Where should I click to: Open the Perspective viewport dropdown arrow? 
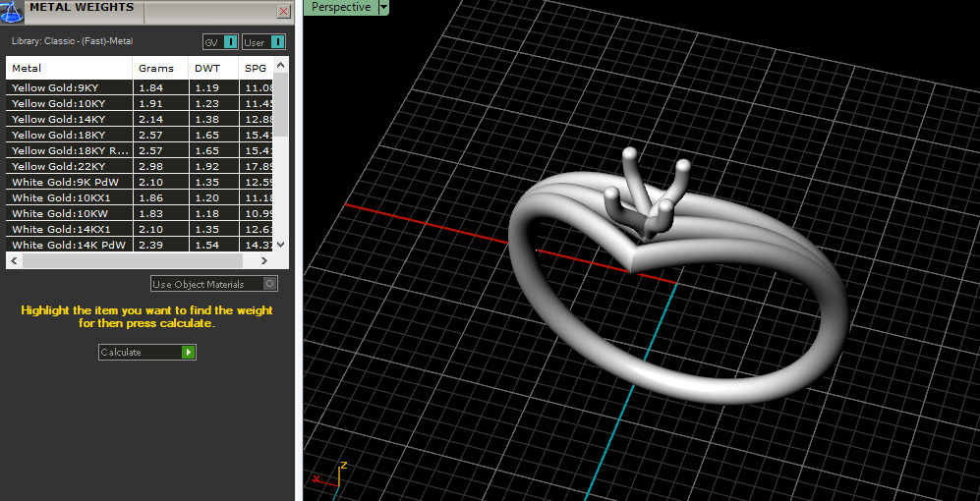pos(383,8)
